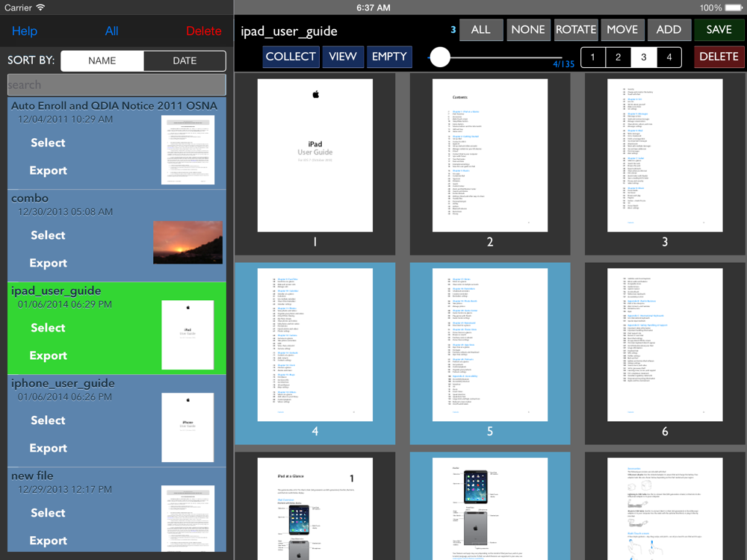The width and height of the screenshot is (747, 560).
Task: Select the Auto Enroll and QDIA Notice file
Action: [48, 143]
